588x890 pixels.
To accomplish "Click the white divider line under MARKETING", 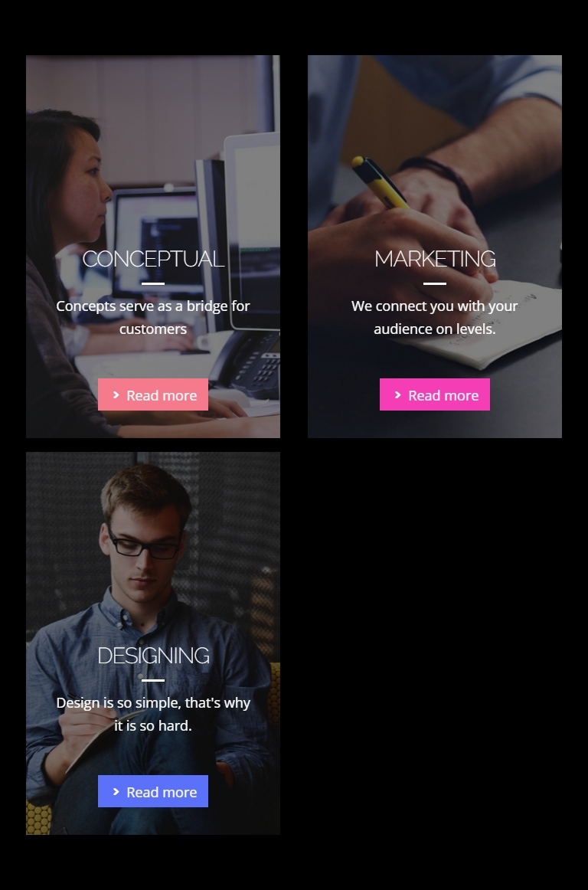I will tap(435, 283).
